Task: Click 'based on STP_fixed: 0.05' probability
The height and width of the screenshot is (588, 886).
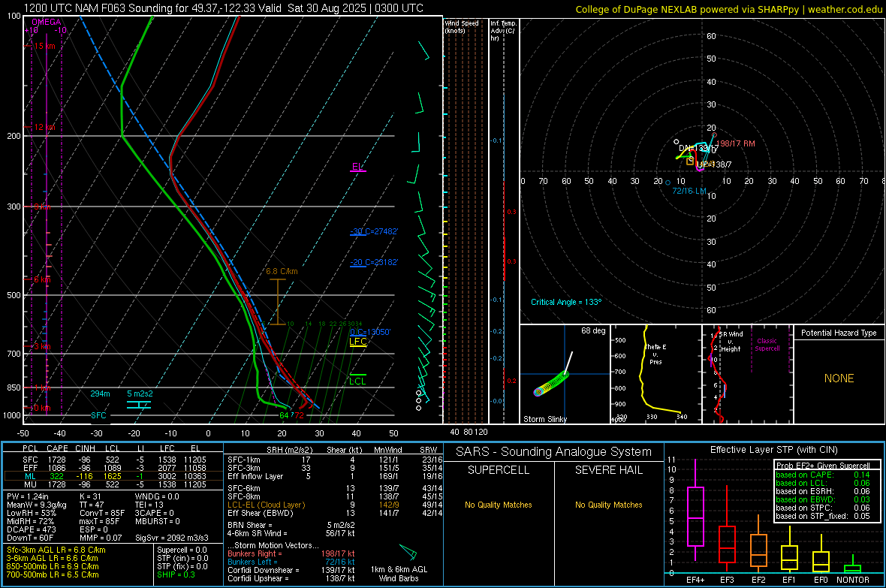Action: click(823, 516)
